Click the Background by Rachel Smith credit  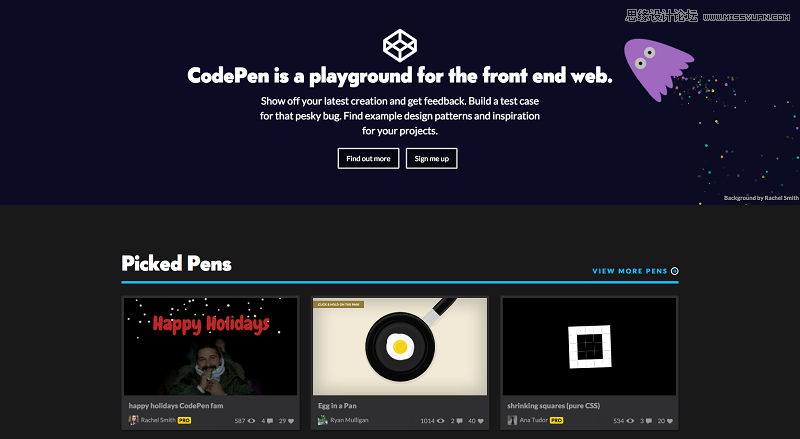tap(761, 198)
